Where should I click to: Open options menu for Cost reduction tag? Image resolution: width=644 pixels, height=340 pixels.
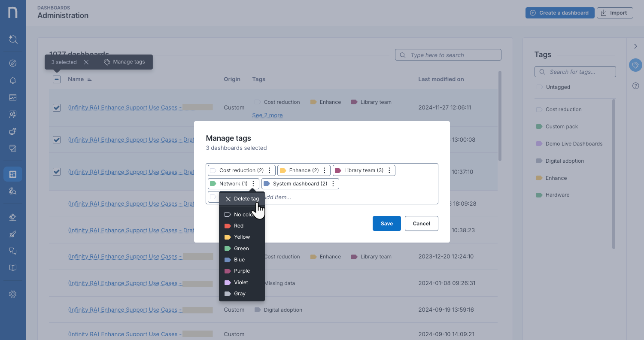click(270, 170)
